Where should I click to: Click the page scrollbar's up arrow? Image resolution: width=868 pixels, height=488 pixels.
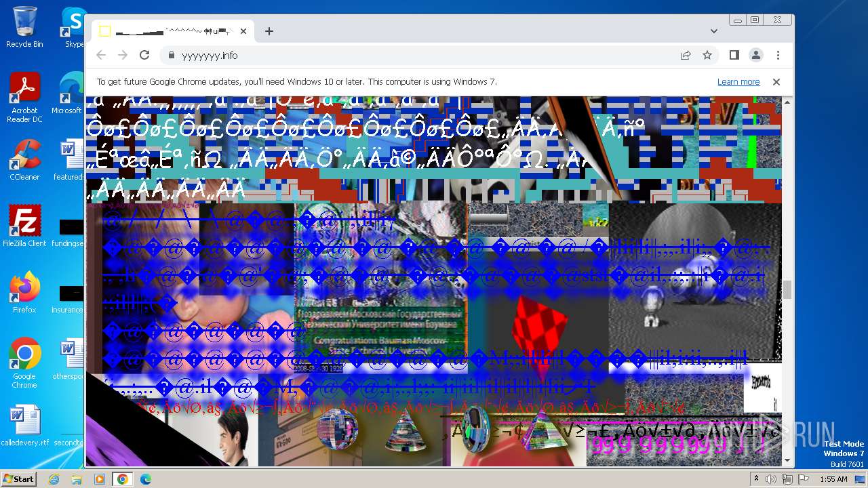(x=787, y=102)
